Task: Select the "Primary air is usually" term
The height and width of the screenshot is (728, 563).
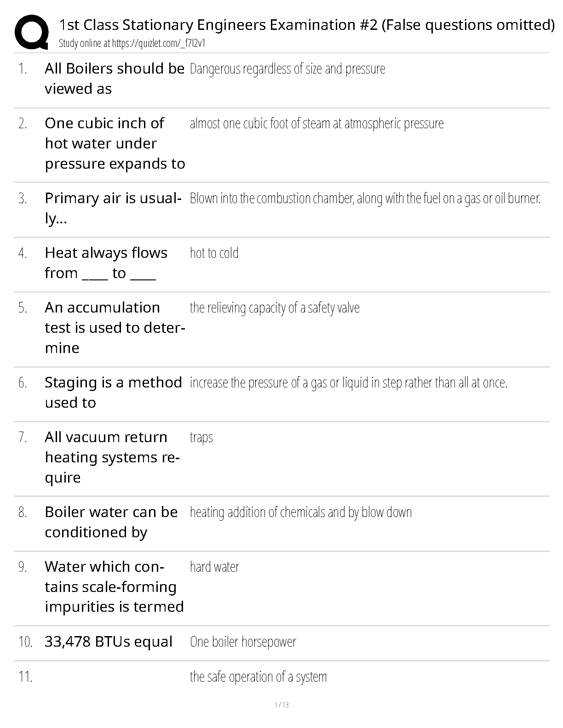Action: (113, 208)
